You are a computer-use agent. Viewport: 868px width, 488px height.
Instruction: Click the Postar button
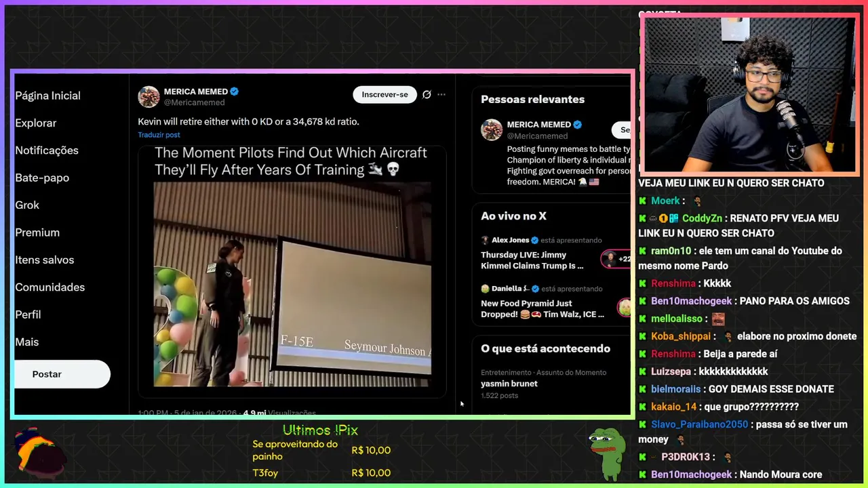[62, 374]
